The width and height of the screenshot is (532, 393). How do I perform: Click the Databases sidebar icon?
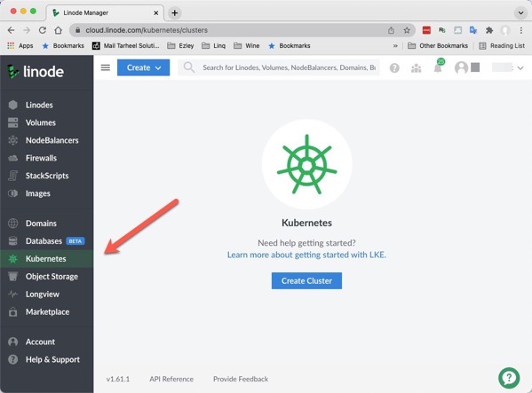(13, 241)
